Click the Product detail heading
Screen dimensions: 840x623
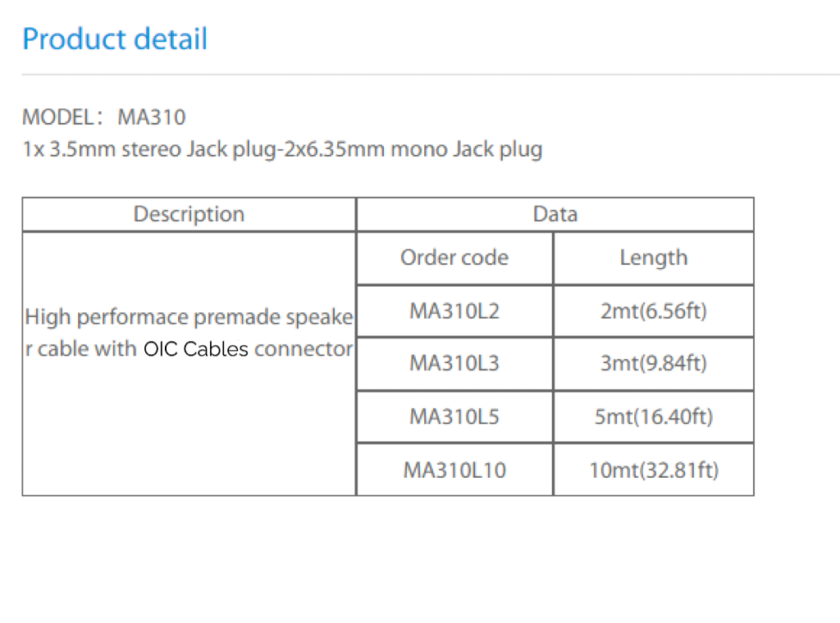pos(115,39)
